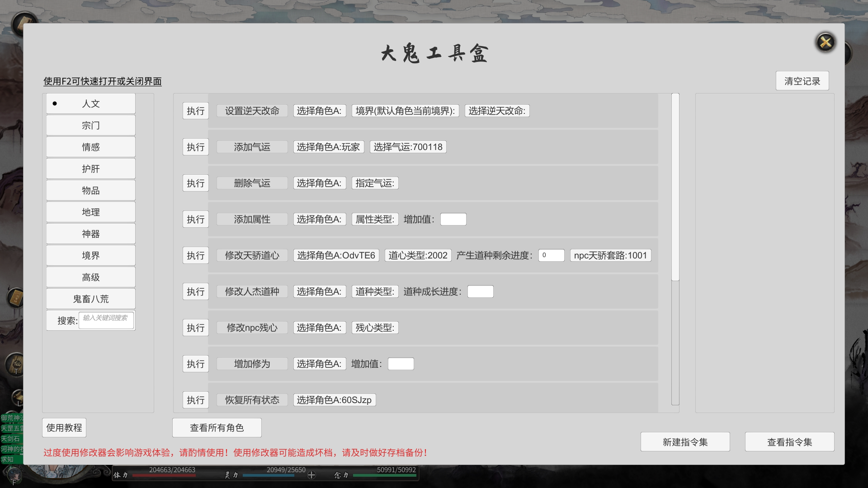Screen dimensions: 868x488
Task: Click the golden scroll icon at left edge
Action: (16, 298)
